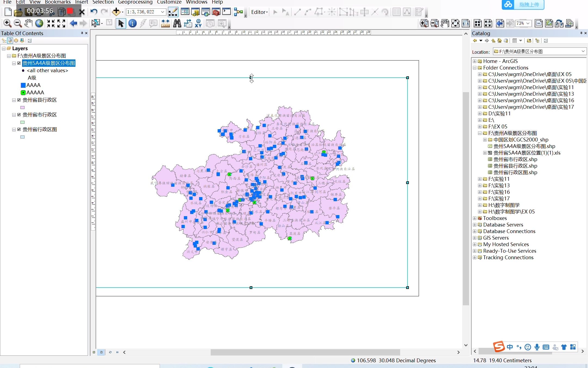Click the Measure ruler tool
588x368 pixels.
pyautogui.click(x=165, y=23)
